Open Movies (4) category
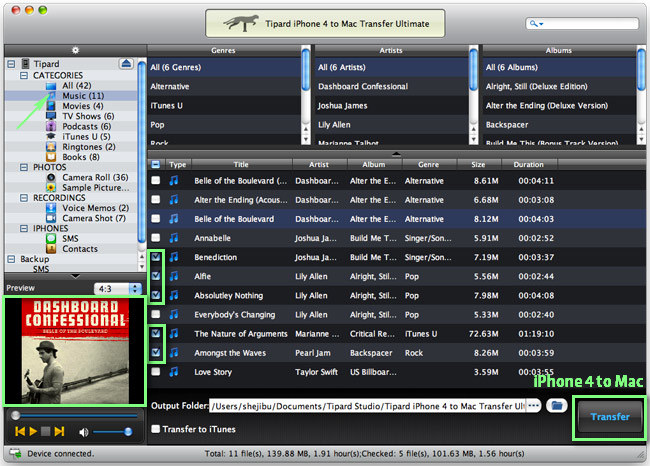Image resolution: width=650 pixels, height=466 pixels. coord(82,106)
